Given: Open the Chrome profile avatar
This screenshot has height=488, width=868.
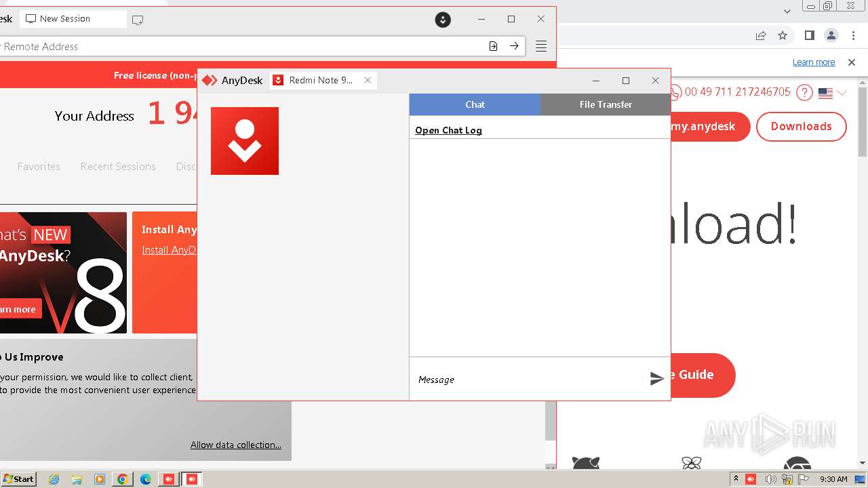Looking at the screenshot, I should pyautogui.click(x=831, y=35).
